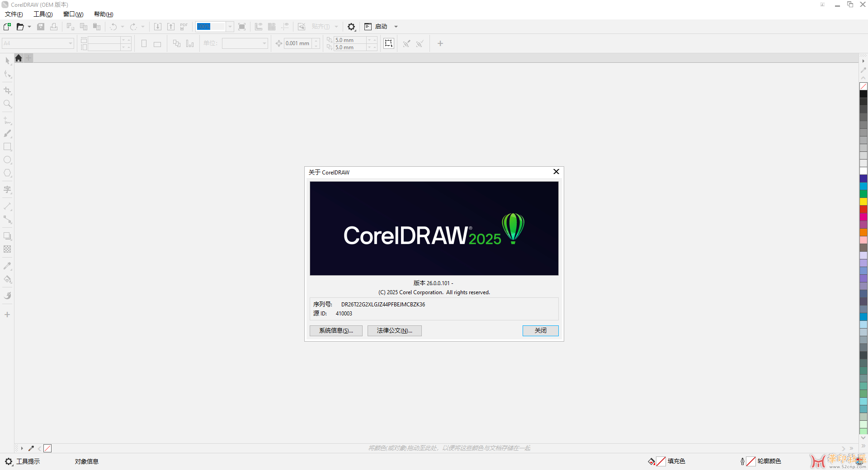868x470 pixels.
Task: Click the zoom level 100% field
Action: (211, 27)
